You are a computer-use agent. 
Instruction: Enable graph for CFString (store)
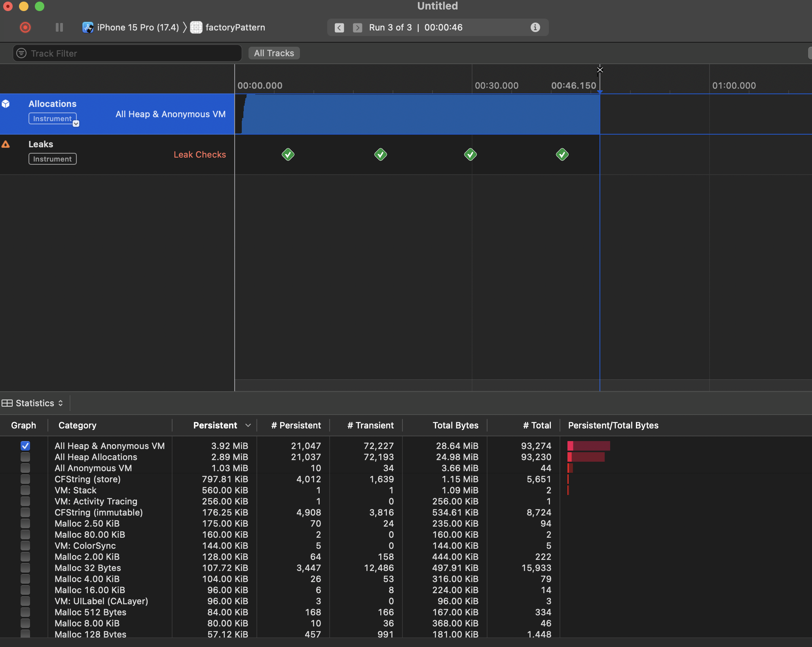(25, 479)
